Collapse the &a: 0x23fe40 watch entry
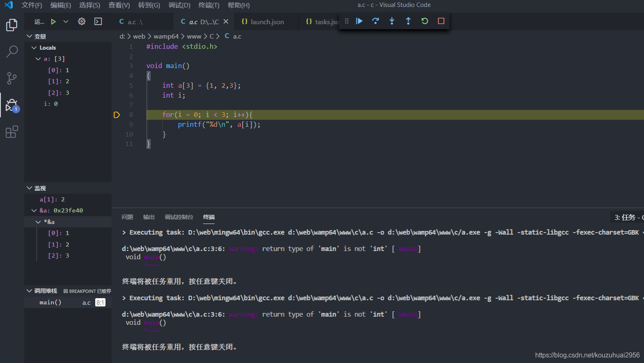 click(34, 210)
